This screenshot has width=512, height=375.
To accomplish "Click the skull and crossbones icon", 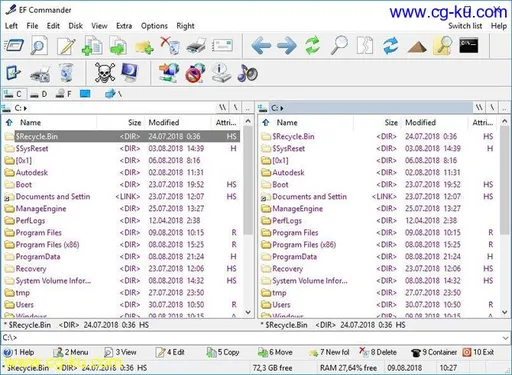I will (x=105, y=73).
